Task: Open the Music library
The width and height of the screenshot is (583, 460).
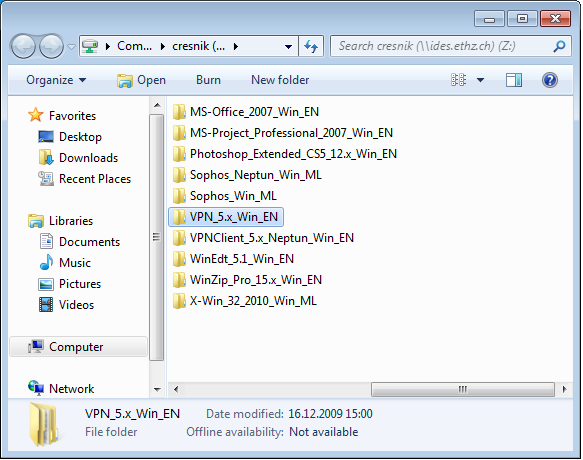Action: pos(75,263)
